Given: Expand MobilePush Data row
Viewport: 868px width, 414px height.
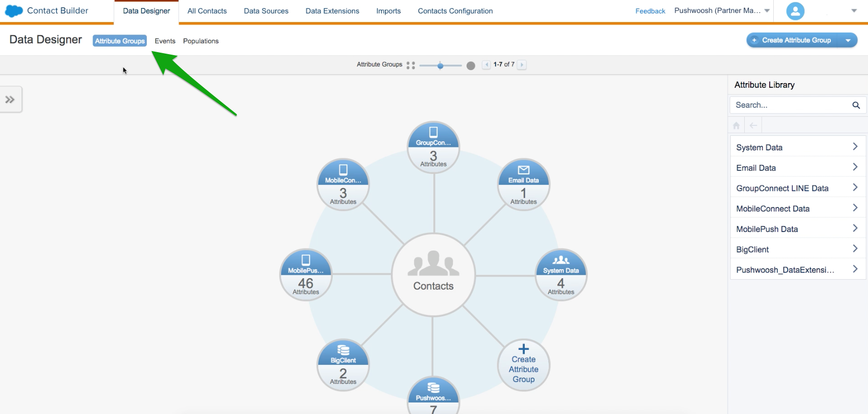Looking at the screenshot, I should coord(798,229).
